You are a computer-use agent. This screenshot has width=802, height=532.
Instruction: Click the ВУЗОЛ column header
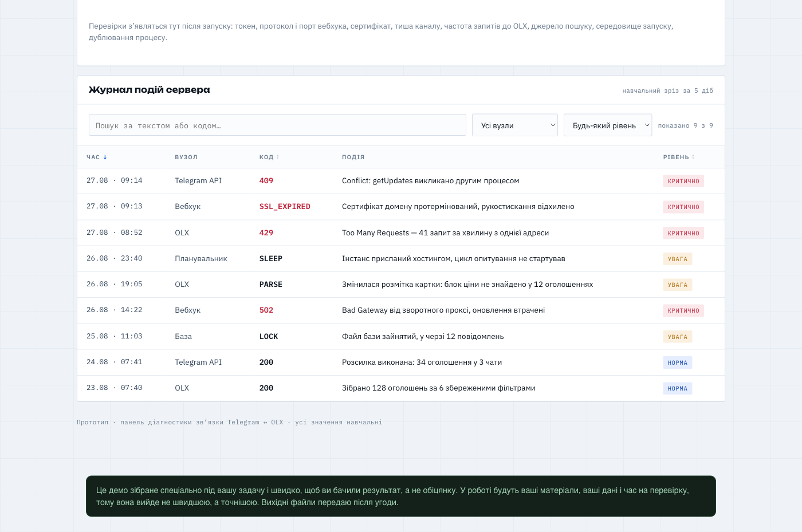(186, 157)
